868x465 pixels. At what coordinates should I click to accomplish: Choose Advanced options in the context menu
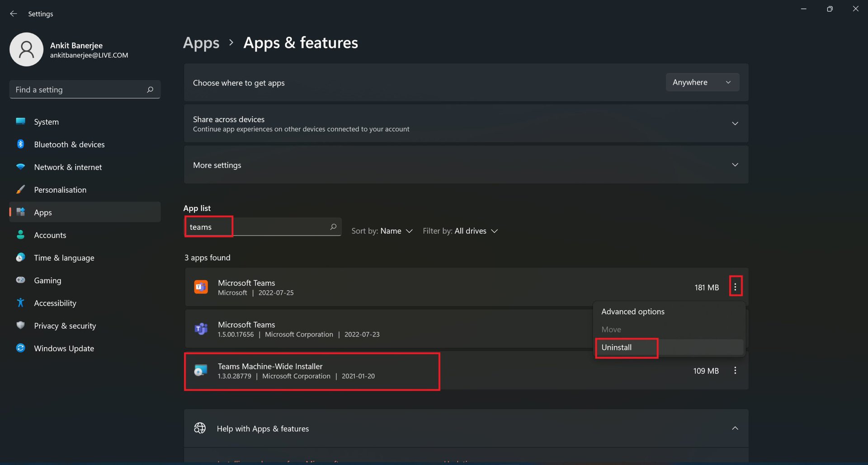coord(632,312)
